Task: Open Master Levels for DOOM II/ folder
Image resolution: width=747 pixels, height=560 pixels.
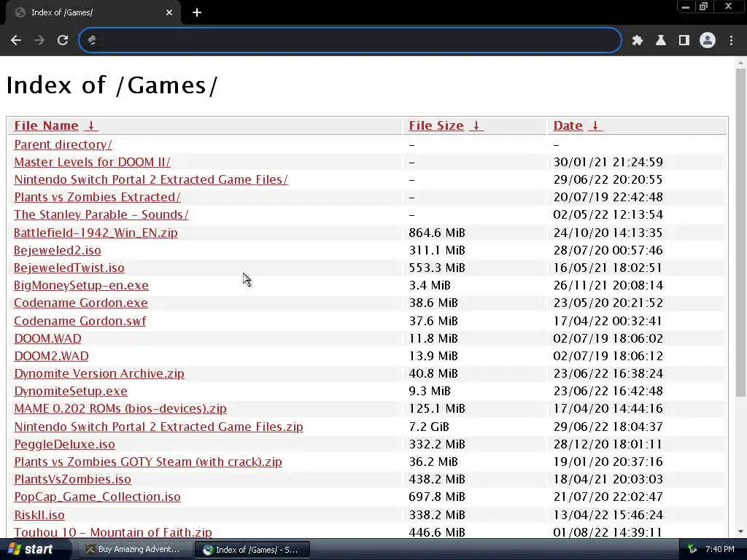Action: coord(92,162)
